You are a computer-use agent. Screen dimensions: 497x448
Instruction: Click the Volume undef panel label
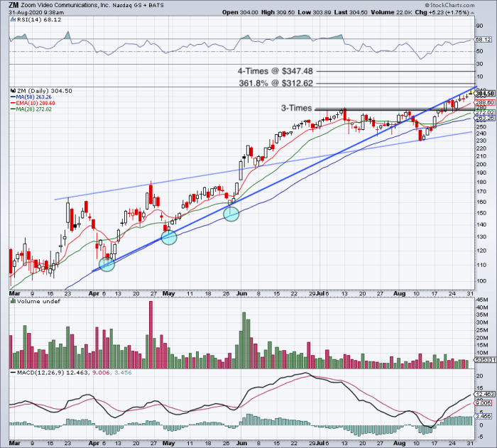[x=38, y=301]
